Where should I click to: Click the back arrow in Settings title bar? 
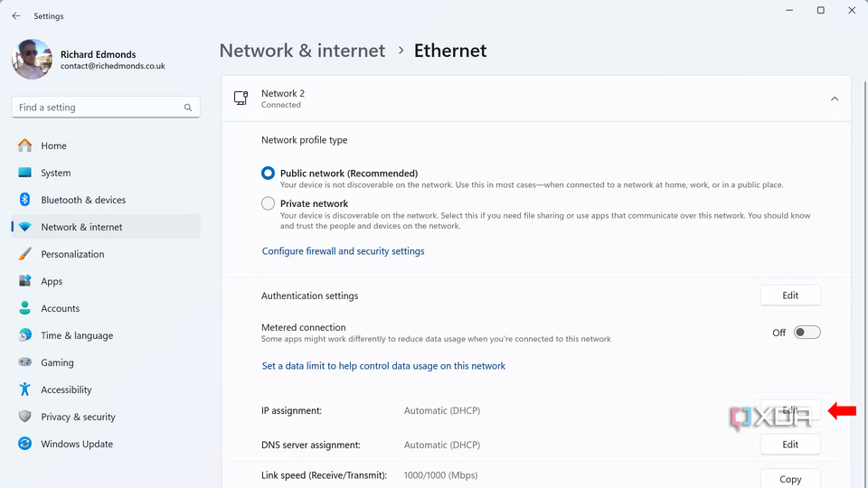(16, 16)
